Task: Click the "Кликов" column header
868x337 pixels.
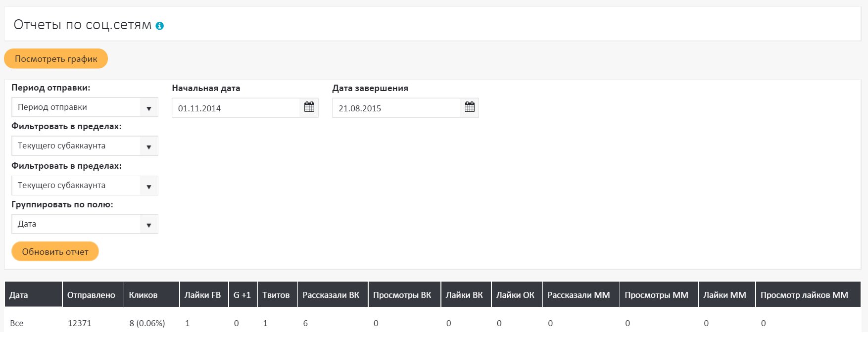Action: (143, 295)
